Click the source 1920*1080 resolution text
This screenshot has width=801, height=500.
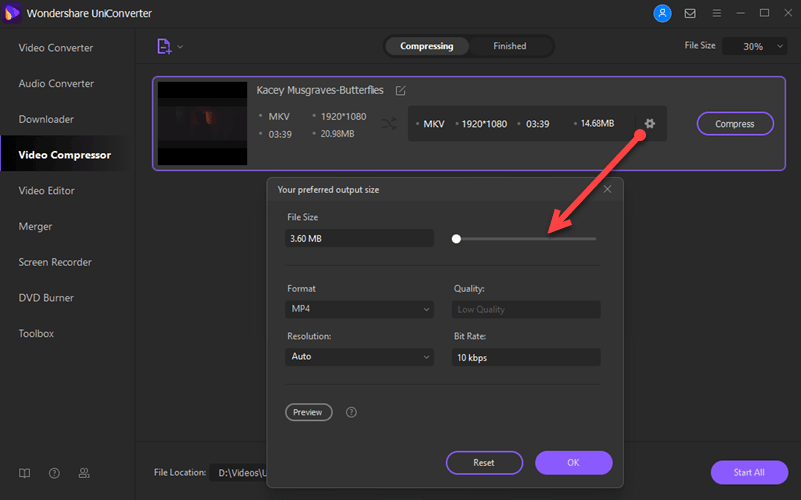(x=343, y=116)
